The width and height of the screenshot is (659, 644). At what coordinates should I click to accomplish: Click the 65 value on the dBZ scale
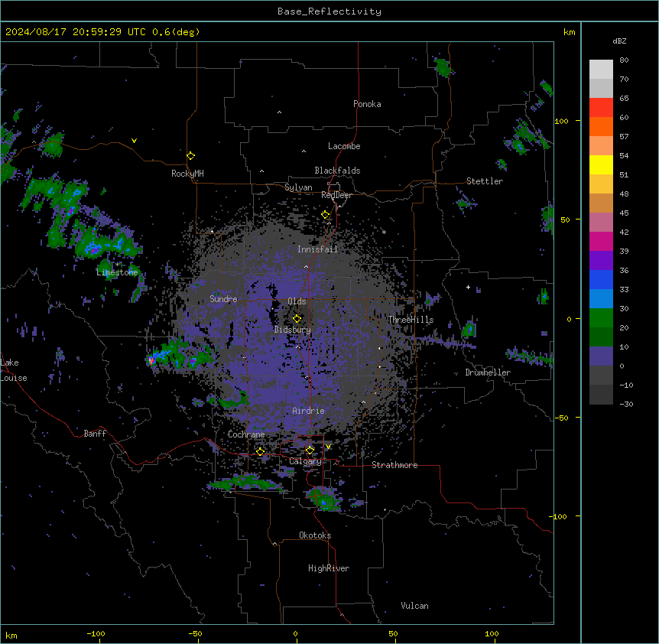(x=624, y=99)
